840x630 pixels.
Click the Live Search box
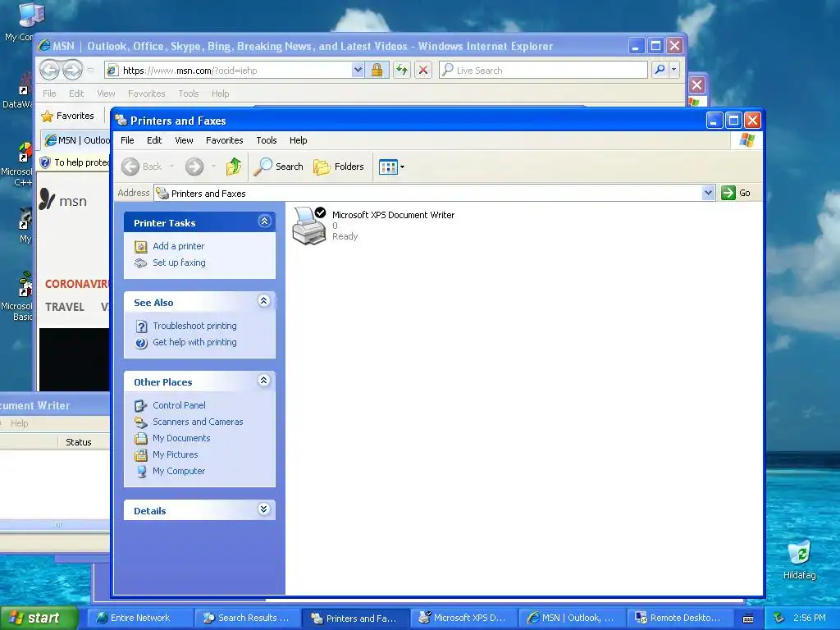coord(543,71)
